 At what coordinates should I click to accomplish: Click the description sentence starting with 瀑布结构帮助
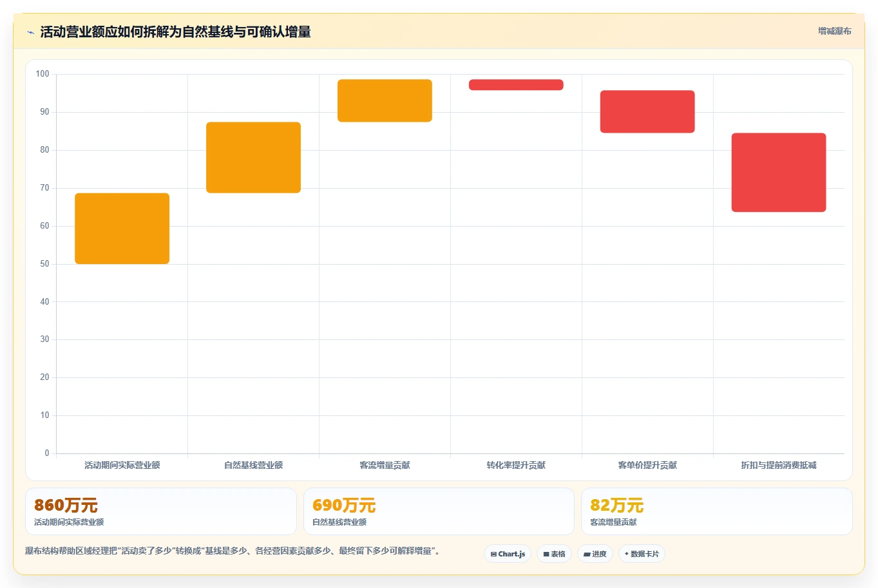pos(233,551)
